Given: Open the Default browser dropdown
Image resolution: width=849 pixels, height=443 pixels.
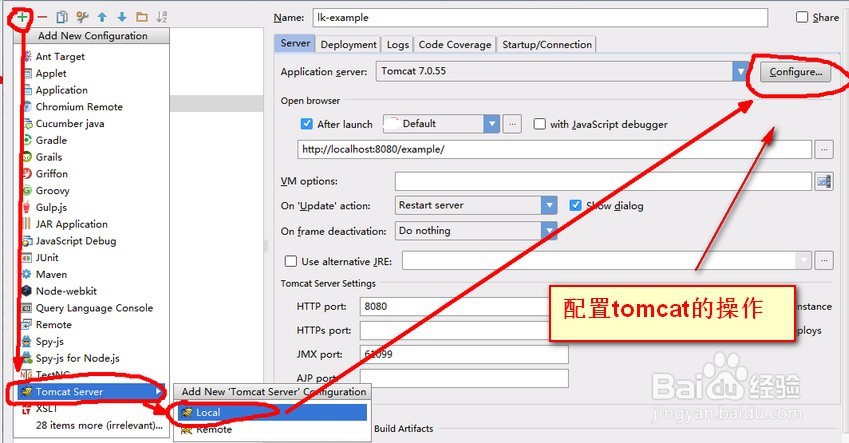Looking at the screenshot, I should pos(492,124).
